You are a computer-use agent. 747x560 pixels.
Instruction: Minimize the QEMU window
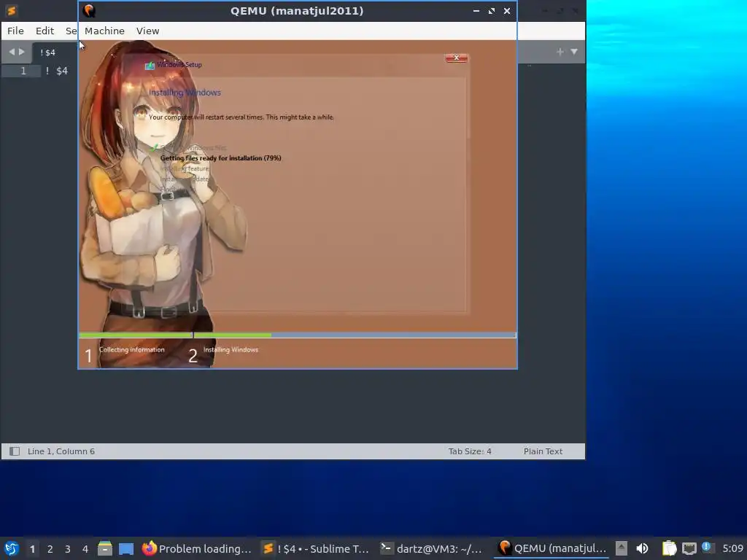(x=476, y=10)
